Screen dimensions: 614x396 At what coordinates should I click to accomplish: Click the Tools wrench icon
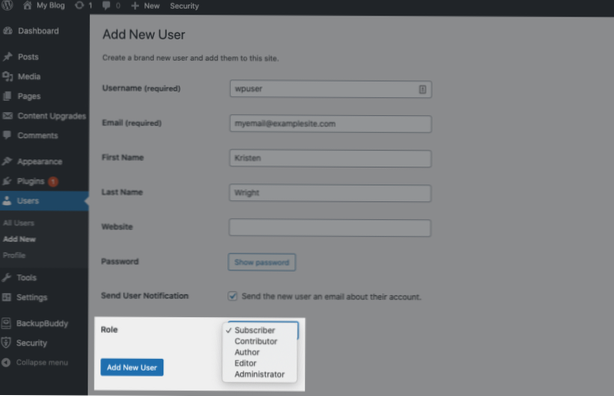(x=6, y=277)
